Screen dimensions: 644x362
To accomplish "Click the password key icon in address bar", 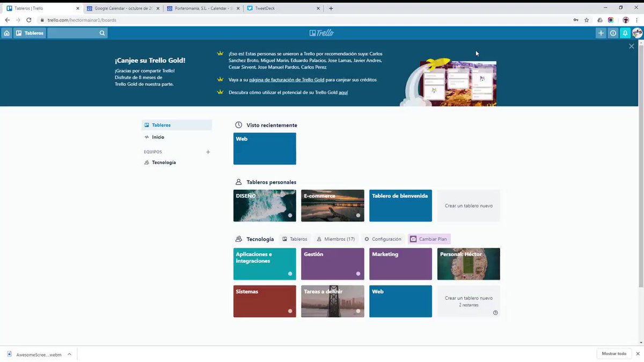I will 576,20.
